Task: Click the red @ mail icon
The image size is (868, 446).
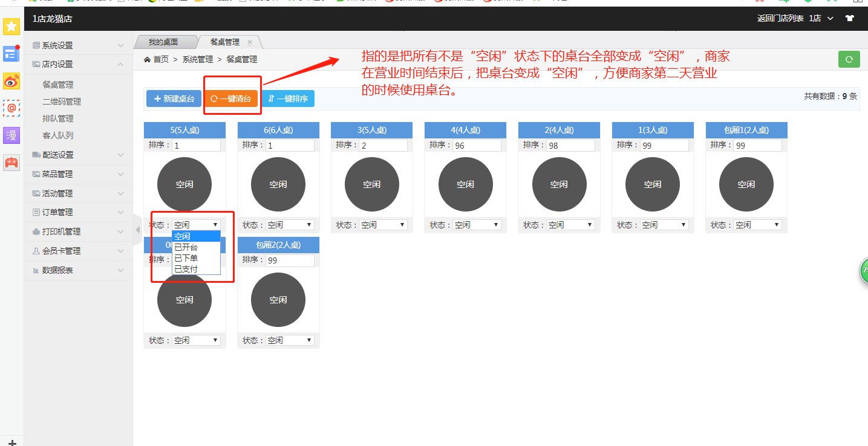Action: pyautogui.click(x=12, y=108)
